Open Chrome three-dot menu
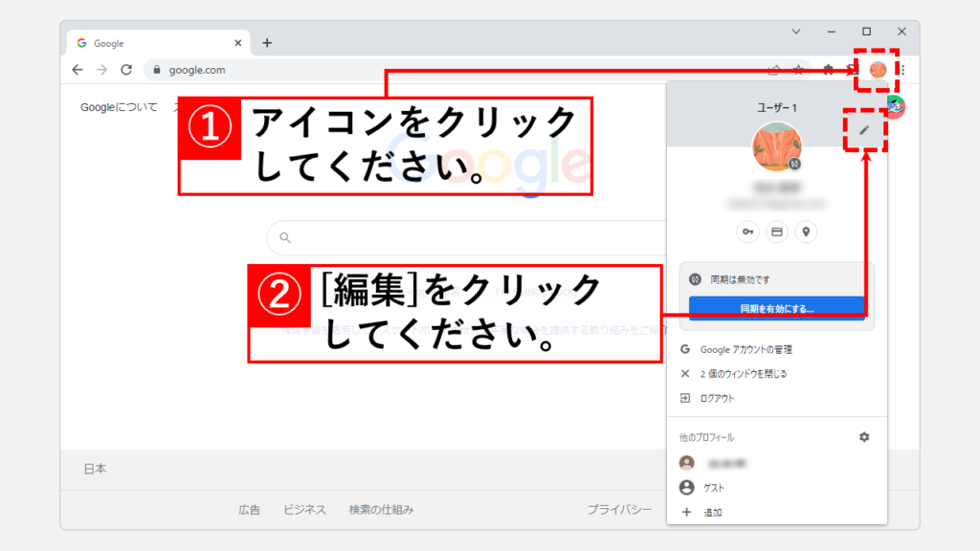The height and width of the screenshot is (551, 980). pyautogui.click(x=902, y=70)
